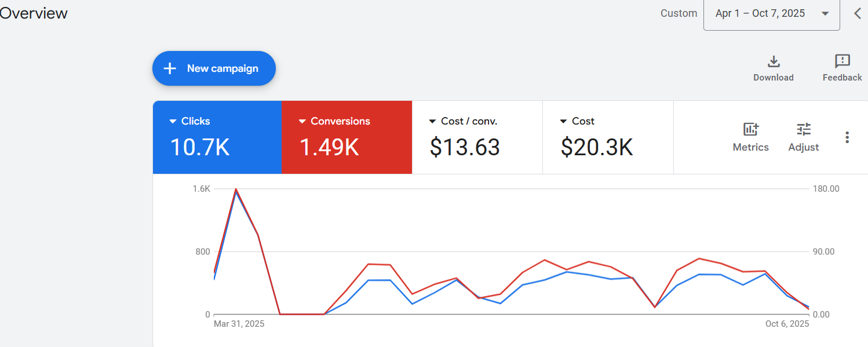The height and width of the screenshot is (347, 868).
Task: Click the plus icon in New campaign
Action: (x=170, y=68)
